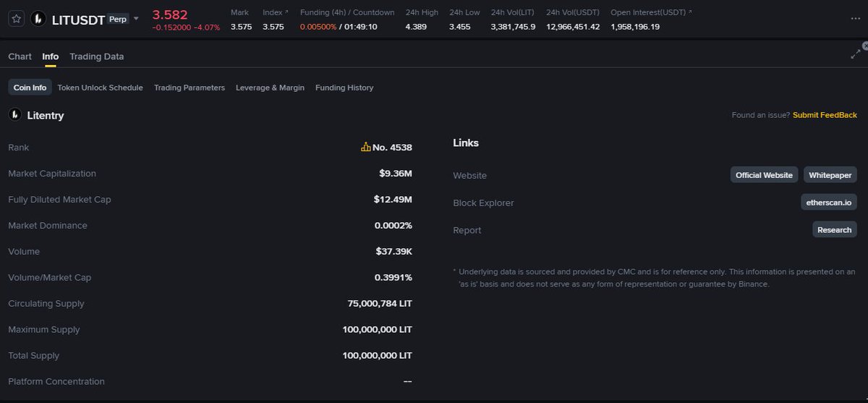
Task: Click the Litentry logo in the Coin Info header
Action: [14, 114]
